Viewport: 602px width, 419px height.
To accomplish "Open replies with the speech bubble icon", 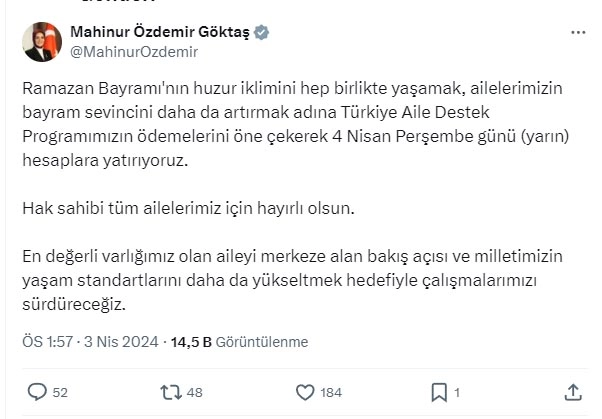I will 37,392.
